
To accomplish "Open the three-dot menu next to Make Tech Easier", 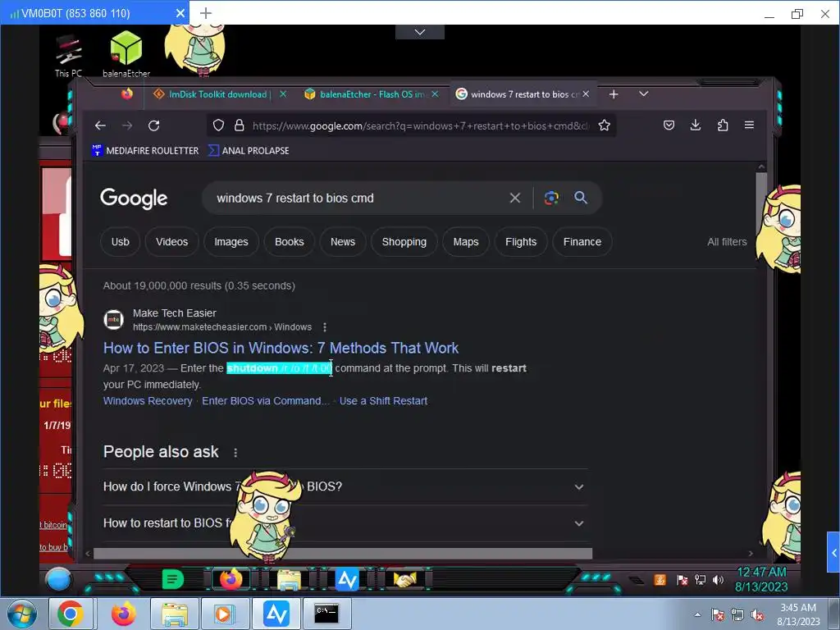I will 325,326.
